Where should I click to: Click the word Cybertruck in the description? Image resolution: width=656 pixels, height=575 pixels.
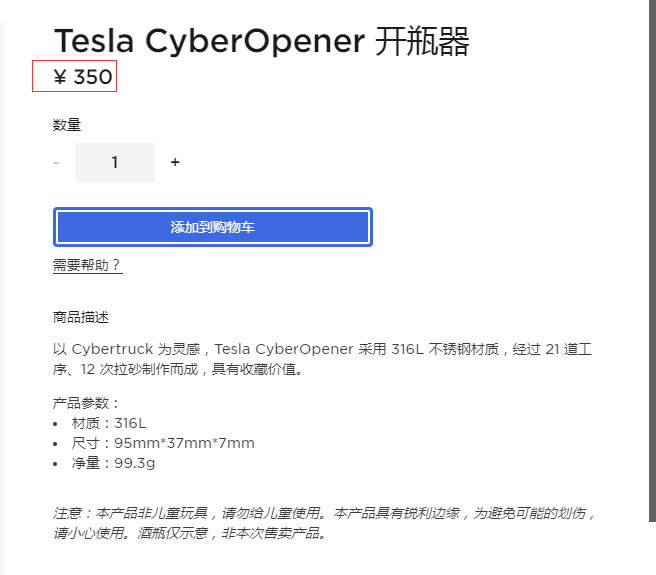[x=110, y=349]
